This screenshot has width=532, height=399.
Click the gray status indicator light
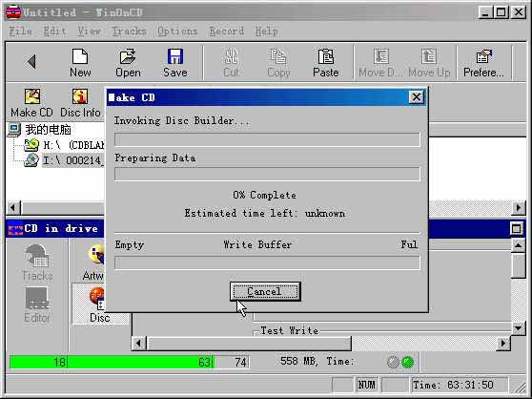tap(393, 363)
